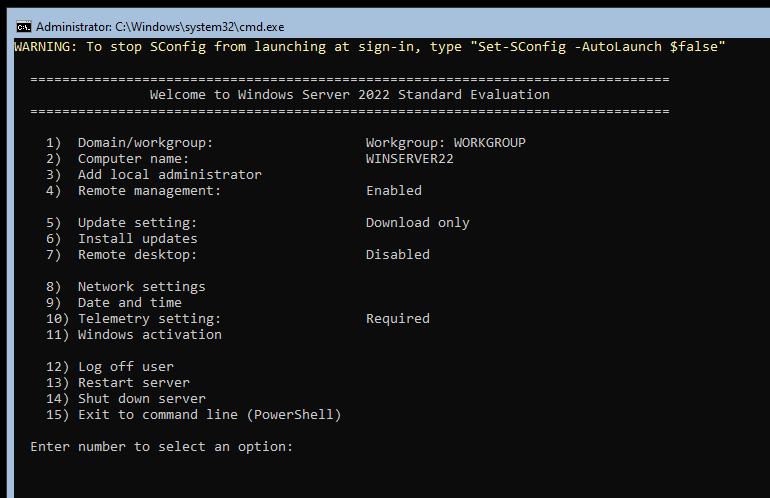Viewport: 770px width, 498px height.
Task: Select '15) Exit to command line (PowerShell)' line
Action: click(193, 415)
